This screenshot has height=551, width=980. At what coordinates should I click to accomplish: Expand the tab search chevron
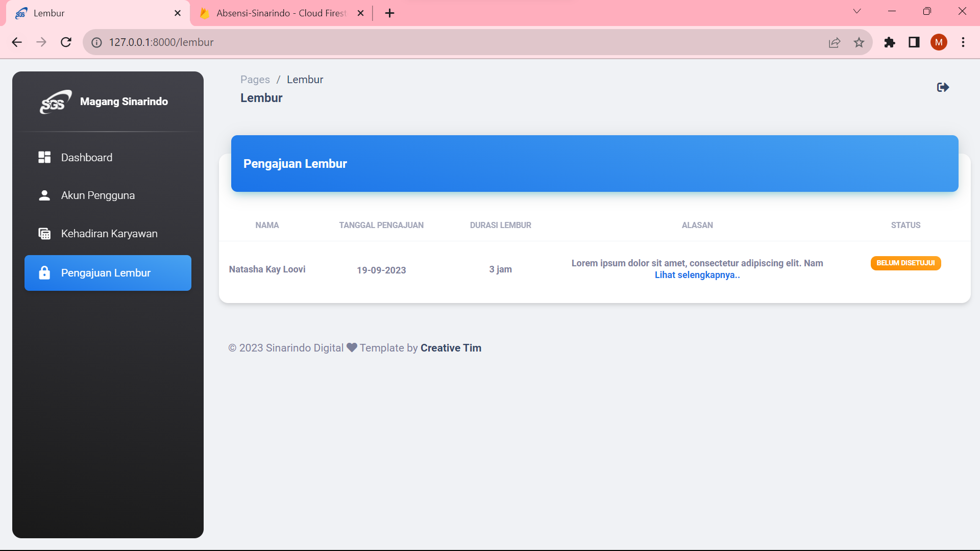pos(857,11)
